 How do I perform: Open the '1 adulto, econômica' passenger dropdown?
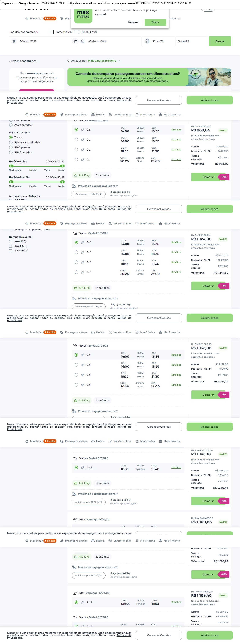24,32
